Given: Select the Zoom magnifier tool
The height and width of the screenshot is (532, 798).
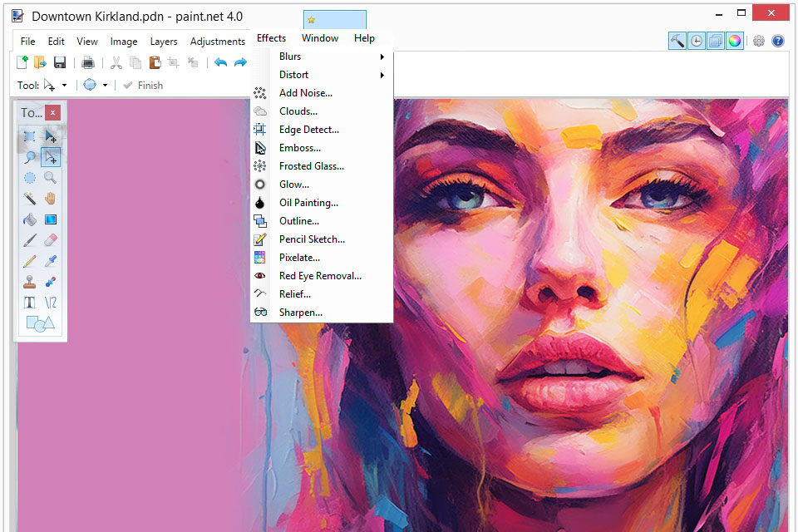Looking at the screenshot, I should (x=51, y=178).
